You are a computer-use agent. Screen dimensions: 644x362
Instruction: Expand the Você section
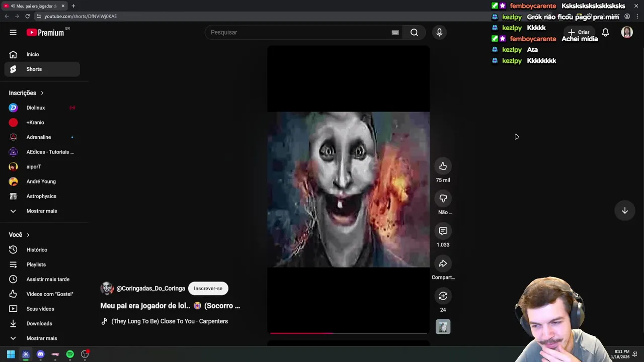19,235
